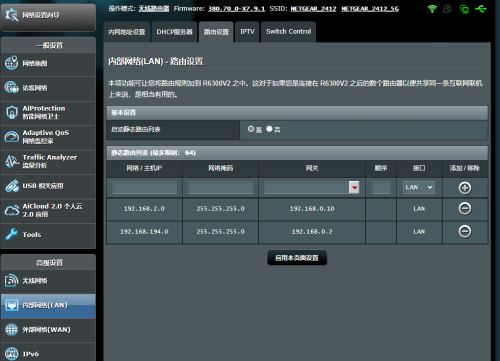Click the firmware version link
Viewport: 500px width, 361px height.
(x=236, y=9)
